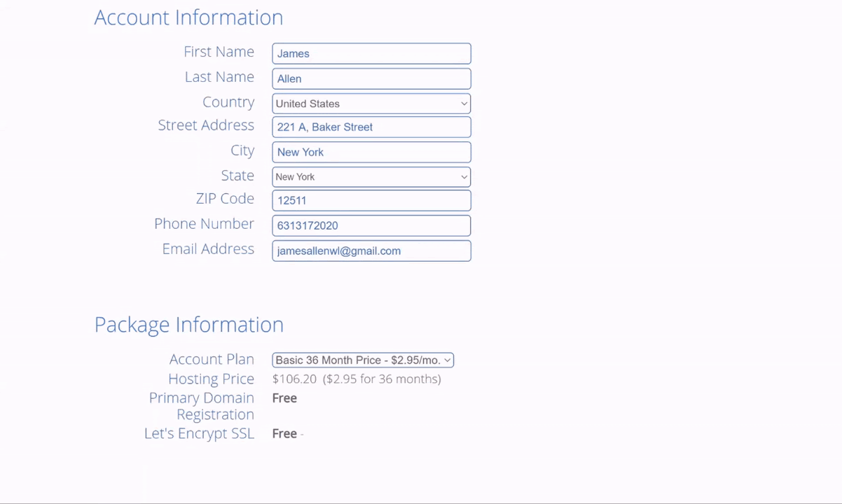Viewport: 842px width, 504px height.
Task: Open the Country dropdown showing United States
Action: (371, 104)
